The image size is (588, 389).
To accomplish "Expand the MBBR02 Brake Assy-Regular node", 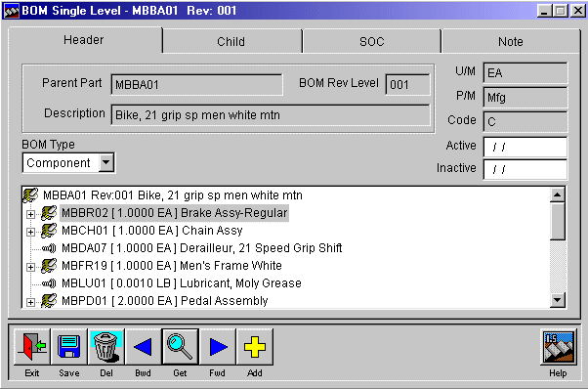I will (x=30, y=215).
